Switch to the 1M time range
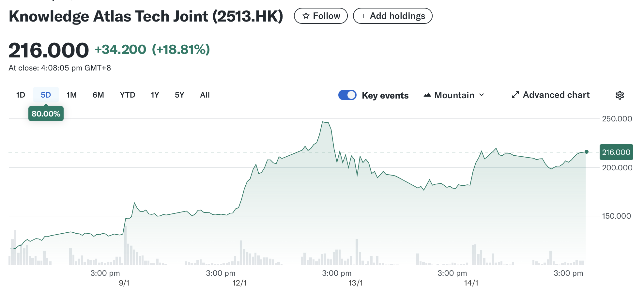 71,95
